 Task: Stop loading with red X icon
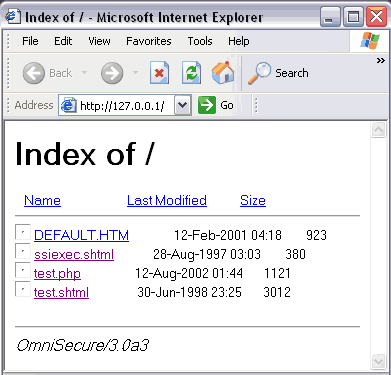pos(159,72)
